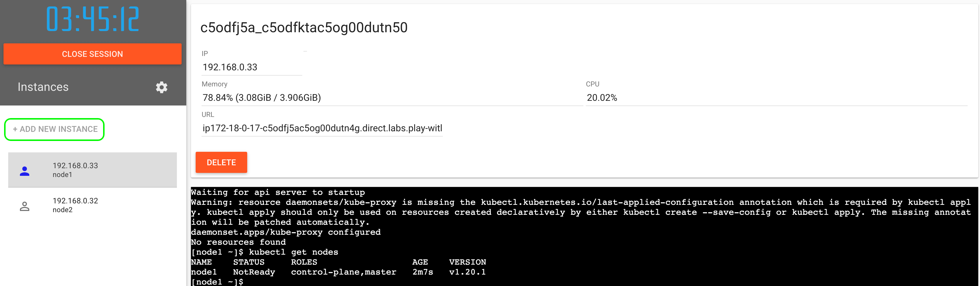Click the Instances sidebar heading

(x=43, y=87)
